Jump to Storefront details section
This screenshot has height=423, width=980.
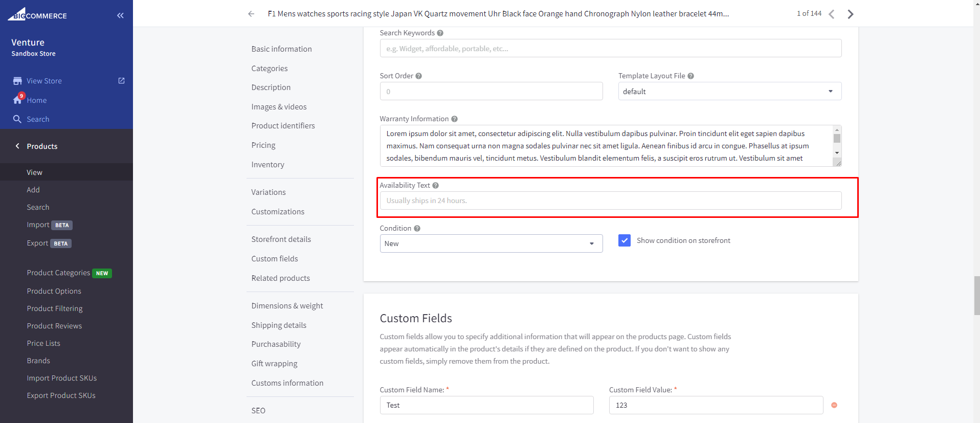(281, 239)
